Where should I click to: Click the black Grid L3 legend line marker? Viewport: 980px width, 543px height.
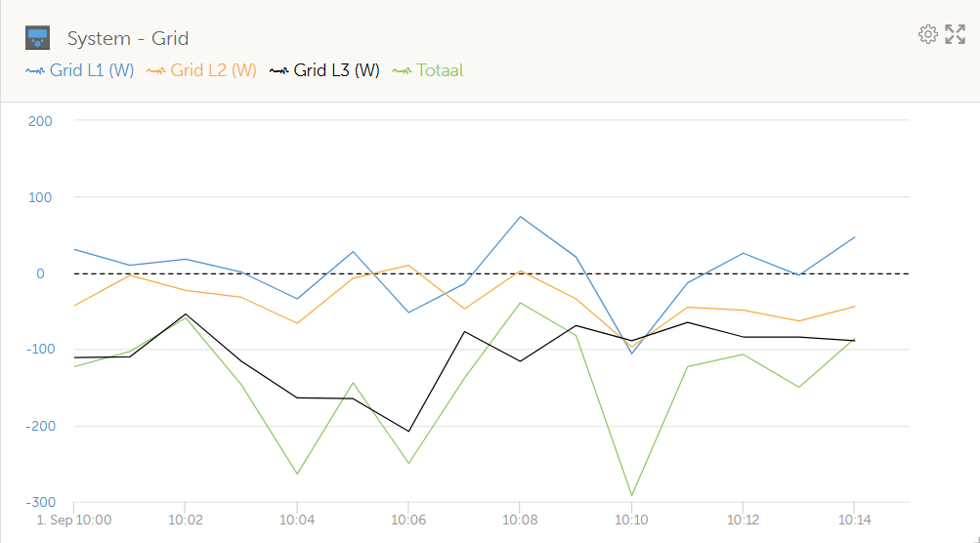pos(279,71)
